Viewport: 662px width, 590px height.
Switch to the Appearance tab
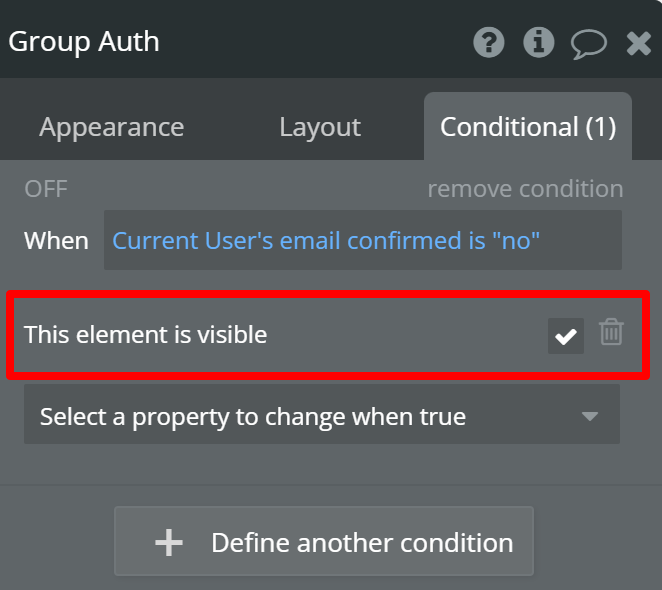(x=111, y=127)
